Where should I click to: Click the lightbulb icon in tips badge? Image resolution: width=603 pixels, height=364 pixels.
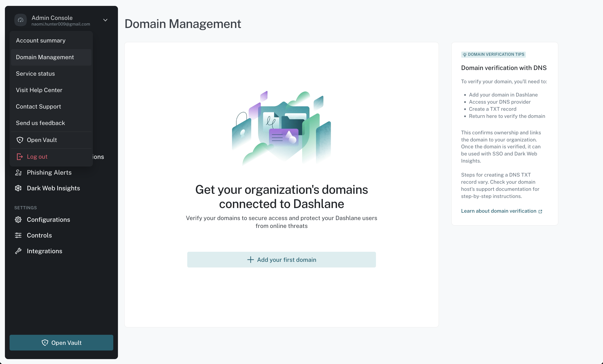[x=465, y=55]
